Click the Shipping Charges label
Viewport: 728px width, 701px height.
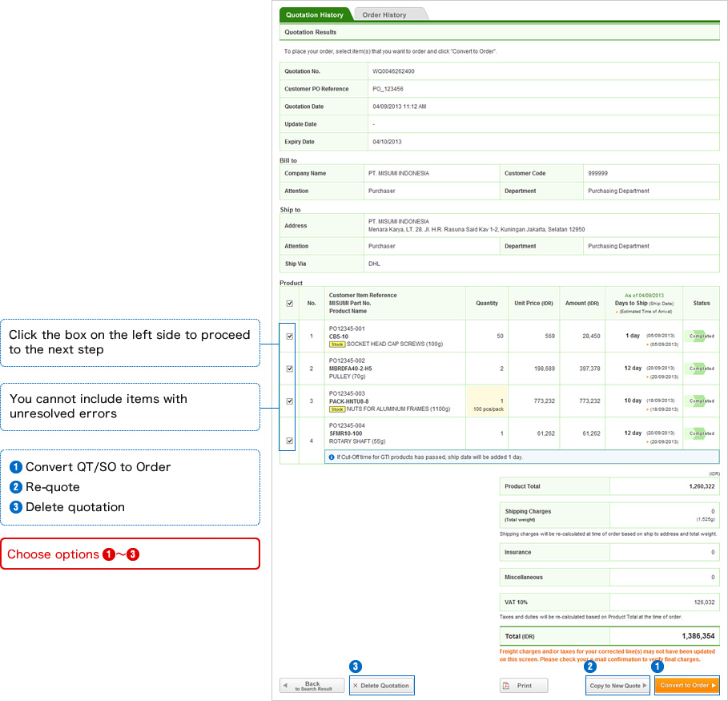click(528, 511)
